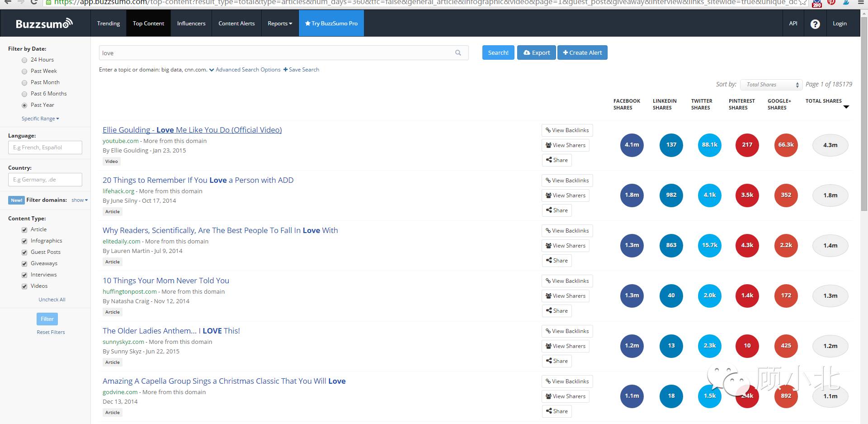The height and width of the screenshot is (424, 868).
Task: Click the Export button
Action: pos(537,52)
